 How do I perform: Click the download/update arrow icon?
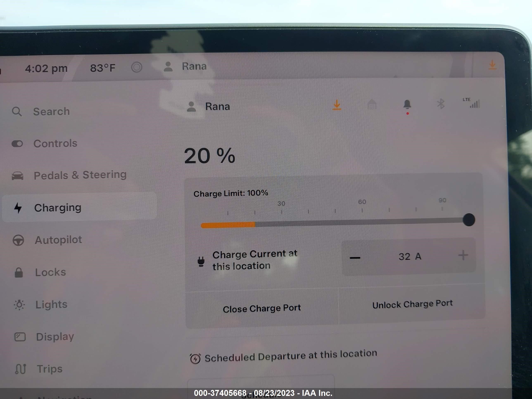(x=337, y=106)
